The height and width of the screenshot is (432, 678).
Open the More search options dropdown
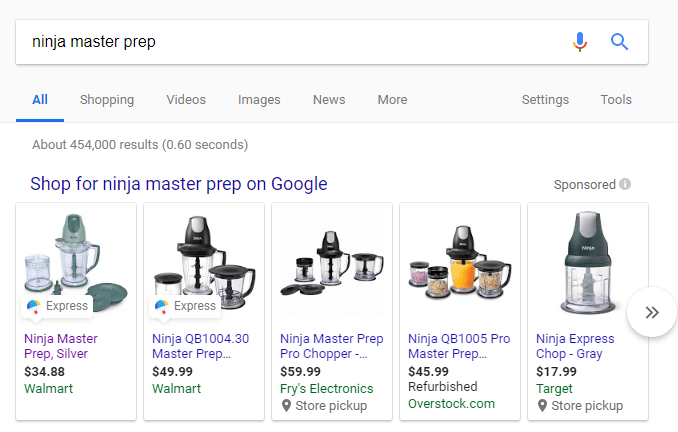coord(392,100)
